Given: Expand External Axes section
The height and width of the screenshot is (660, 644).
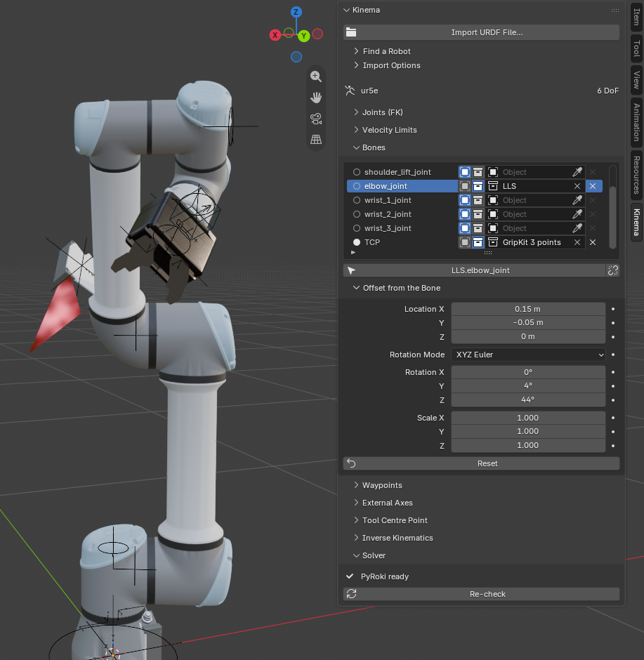Looking at the screenshot, I should pyautogui.click(x=356, y=503).
